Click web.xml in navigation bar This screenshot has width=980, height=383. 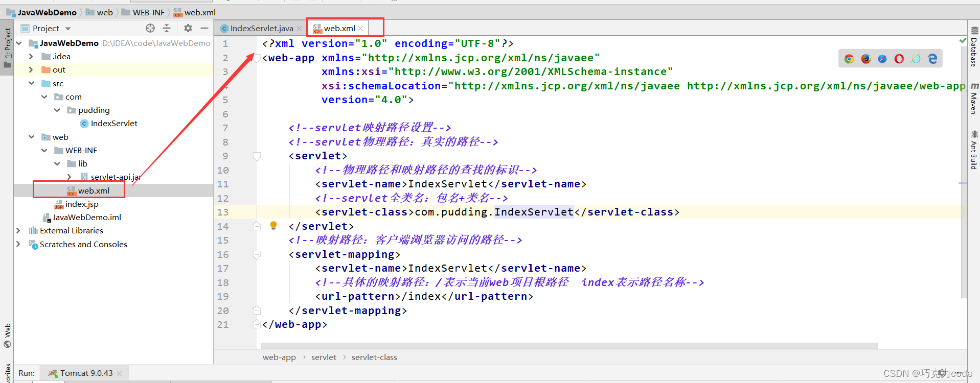pos(195,12)
